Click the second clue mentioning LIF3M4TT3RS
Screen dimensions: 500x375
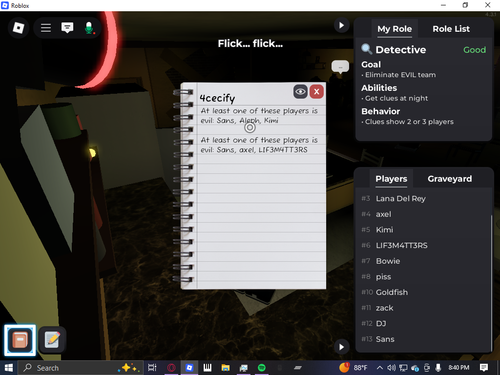pos(259,145)
